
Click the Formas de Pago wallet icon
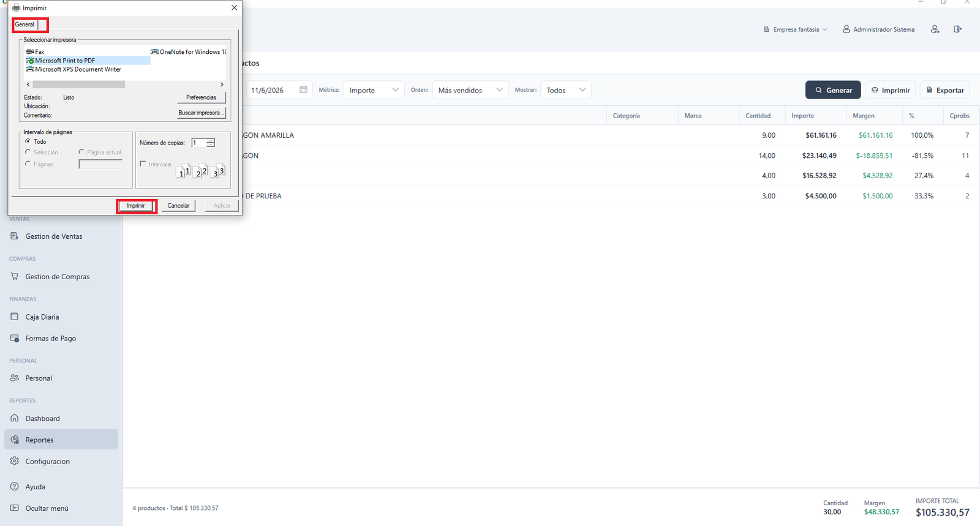(15, 338)
